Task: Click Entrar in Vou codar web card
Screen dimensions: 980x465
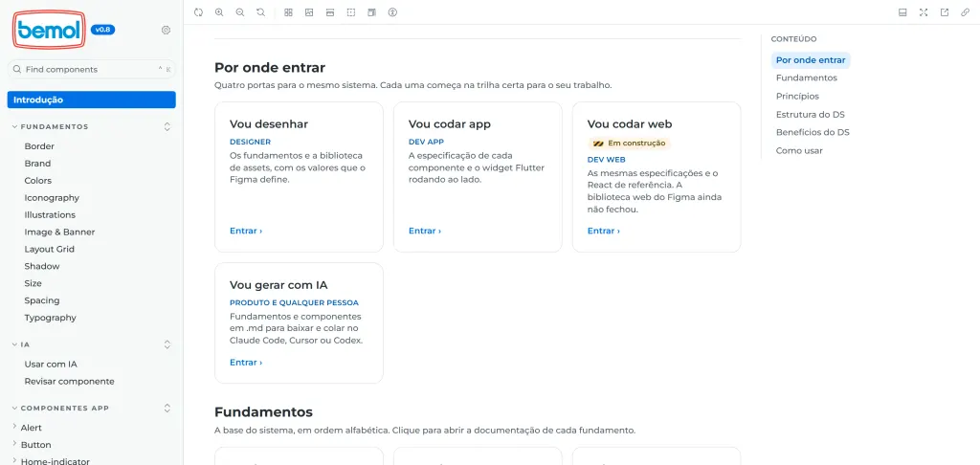Action: (x=604, y=231)
